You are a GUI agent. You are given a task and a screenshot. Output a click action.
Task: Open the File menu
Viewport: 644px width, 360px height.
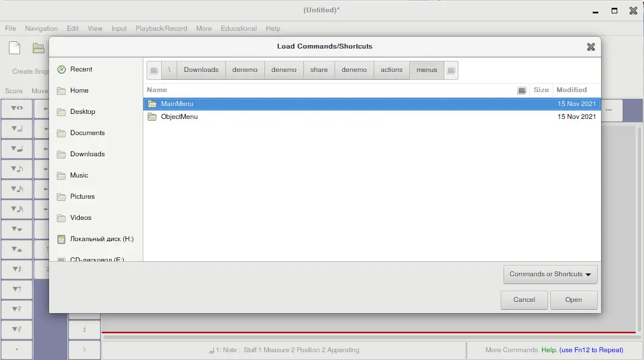point(11,28)
